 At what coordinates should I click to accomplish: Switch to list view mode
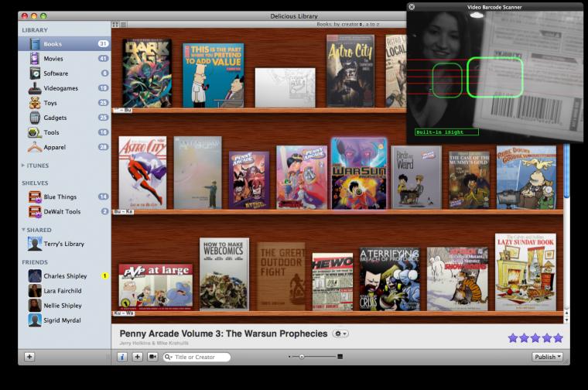(x=123, y=25)
